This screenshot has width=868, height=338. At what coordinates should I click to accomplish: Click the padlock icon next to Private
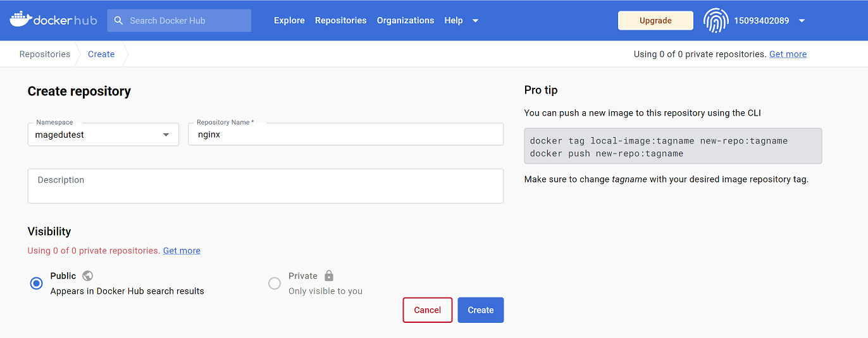328,275
